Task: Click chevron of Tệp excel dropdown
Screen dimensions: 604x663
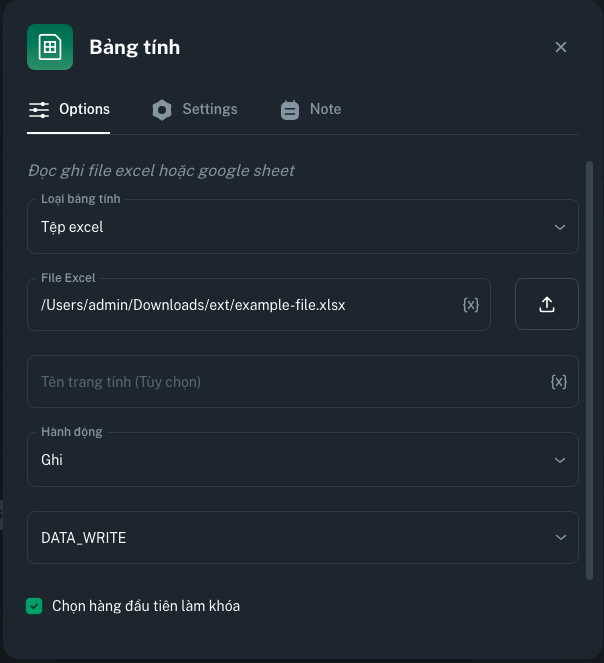Action: pos(560,227)
